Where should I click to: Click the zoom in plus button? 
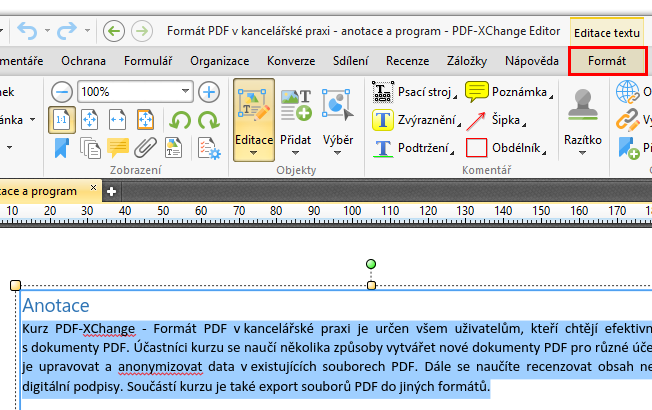click(x=209, y=92)
